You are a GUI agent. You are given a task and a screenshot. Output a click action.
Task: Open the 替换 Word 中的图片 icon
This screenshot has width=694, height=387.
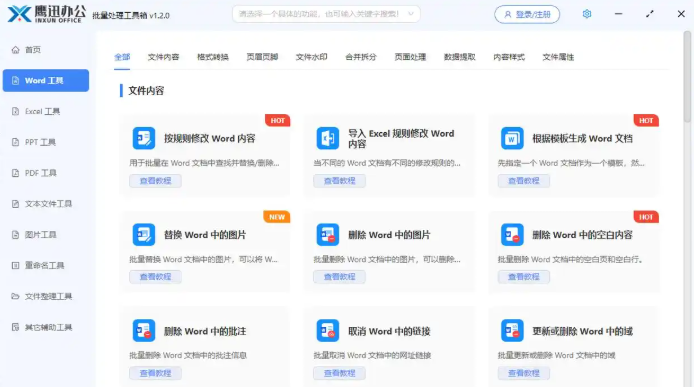coord(144,235)
